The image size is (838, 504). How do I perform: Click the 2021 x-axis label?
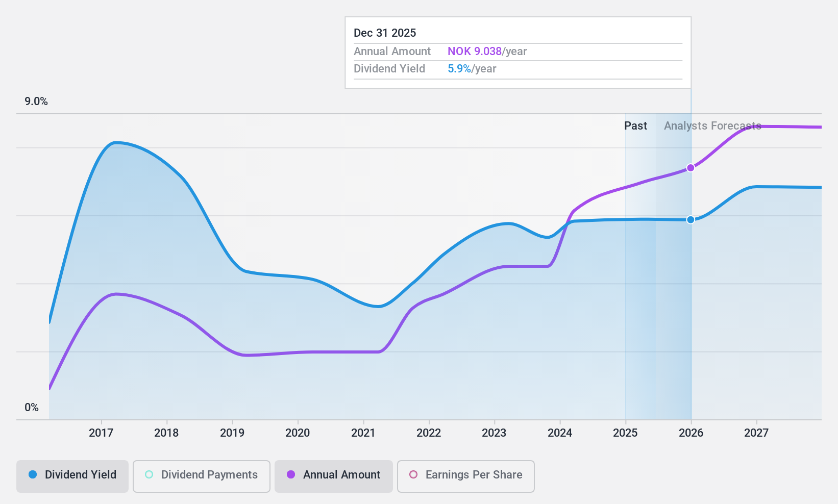pyautogui.click(x=363, y=433)
